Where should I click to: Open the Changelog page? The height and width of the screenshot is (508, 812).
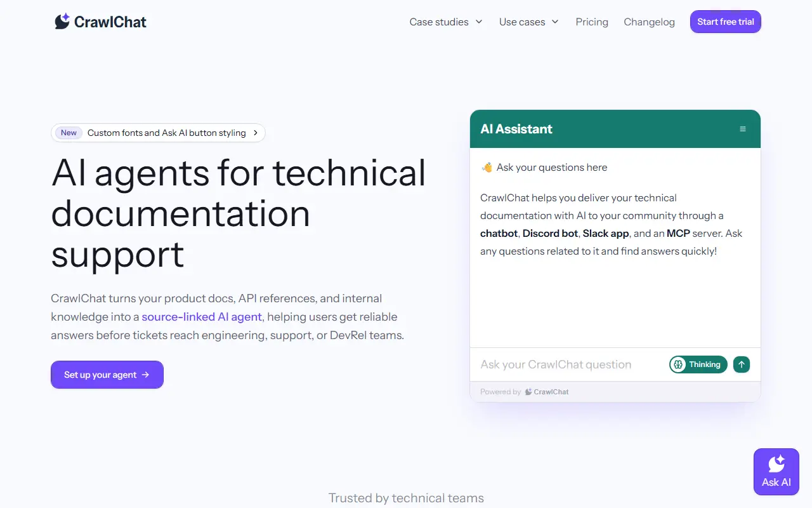[x=649, y=22]
